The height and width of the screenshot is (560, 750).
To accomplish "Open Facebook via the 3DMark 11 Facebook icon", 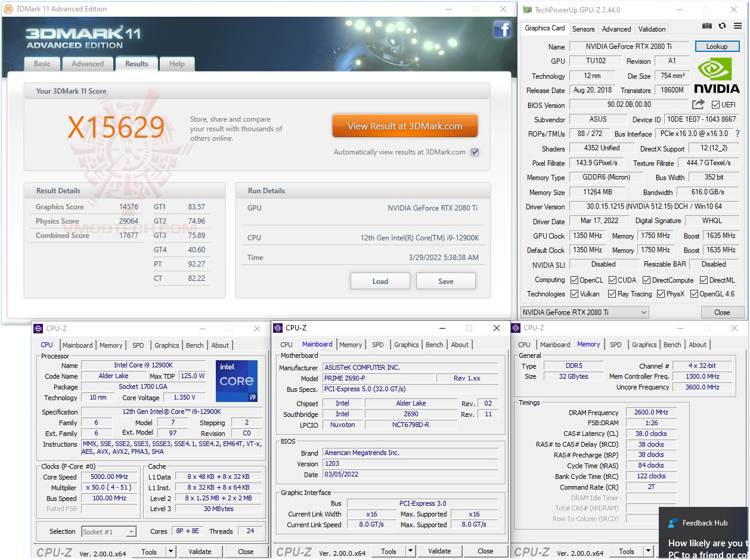I will (503, 29).
